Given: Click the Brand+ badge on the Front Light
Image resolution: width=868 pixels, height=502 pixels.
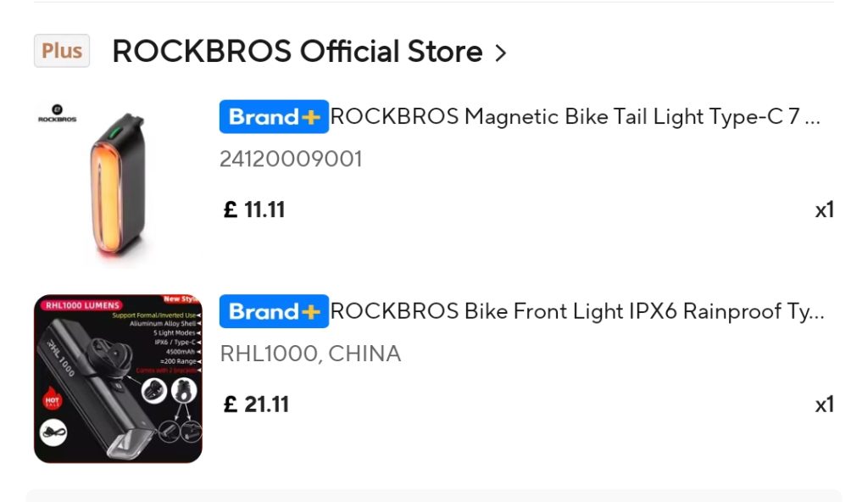Looking at the screenshot, I should point(273,311).
